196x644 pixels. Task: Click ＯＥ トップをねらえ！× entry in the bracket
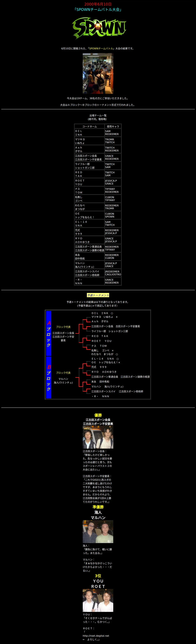(x=106, y=363)
